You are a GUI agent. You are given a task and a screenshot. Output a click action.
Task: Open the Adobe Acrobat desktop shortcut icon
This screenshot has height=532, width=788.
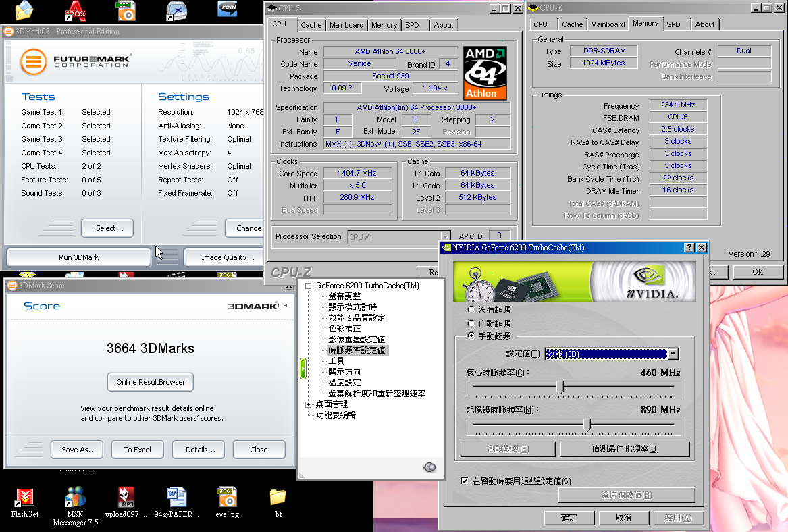(76, 11)
